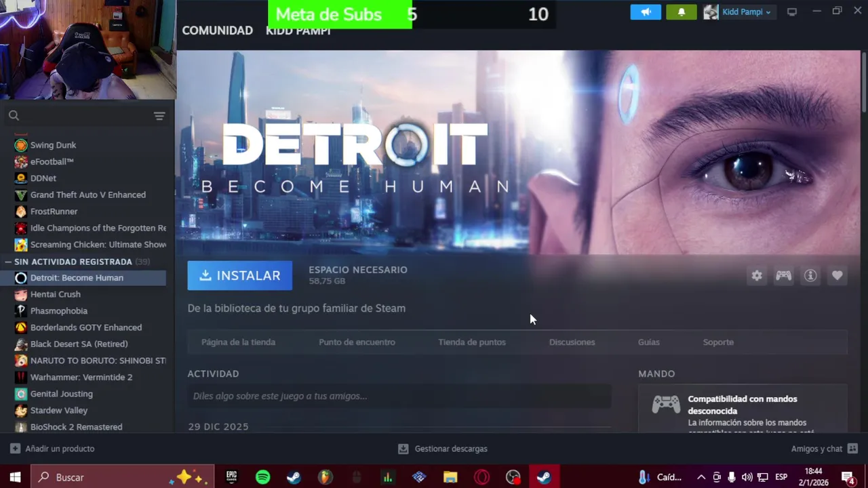Open the Soporte tab
Viewport: 868px width, 488px height.
[718, 342]
